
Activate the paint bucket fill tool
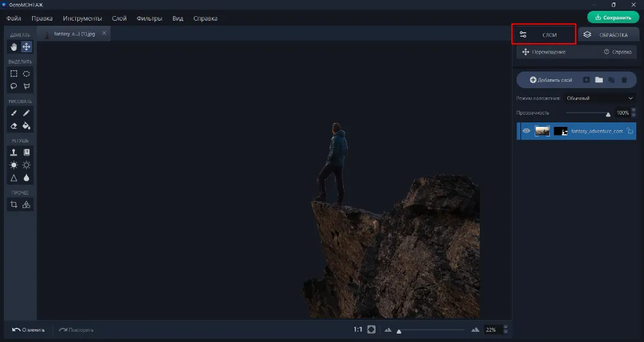click(26, 126)
